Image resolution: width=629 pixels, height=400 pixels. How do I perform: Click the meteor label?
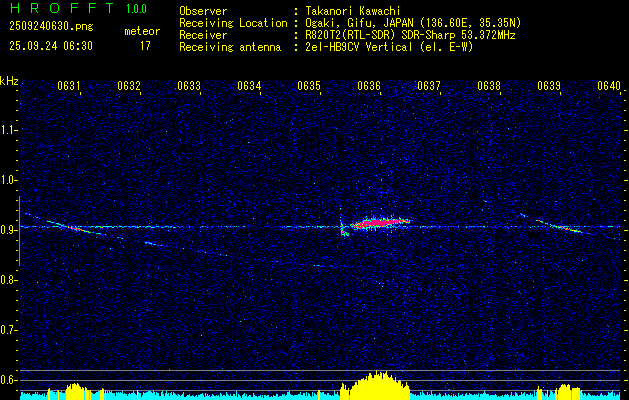(142, 31)
